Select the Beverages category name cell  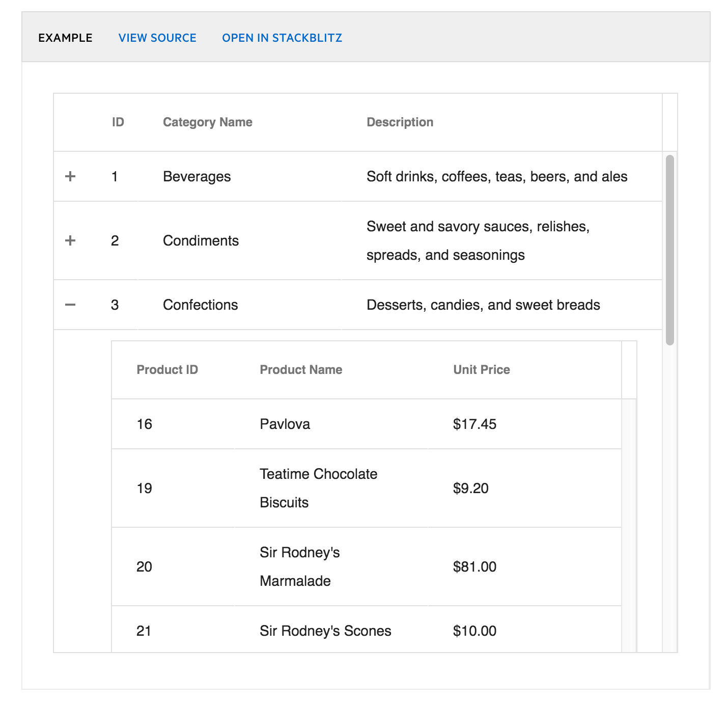pyautogui.click(x=239, y=176)
